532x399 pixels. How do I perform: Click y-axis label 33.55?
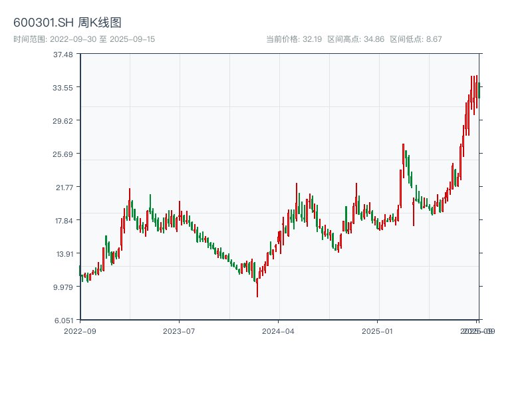click(63, 88)
